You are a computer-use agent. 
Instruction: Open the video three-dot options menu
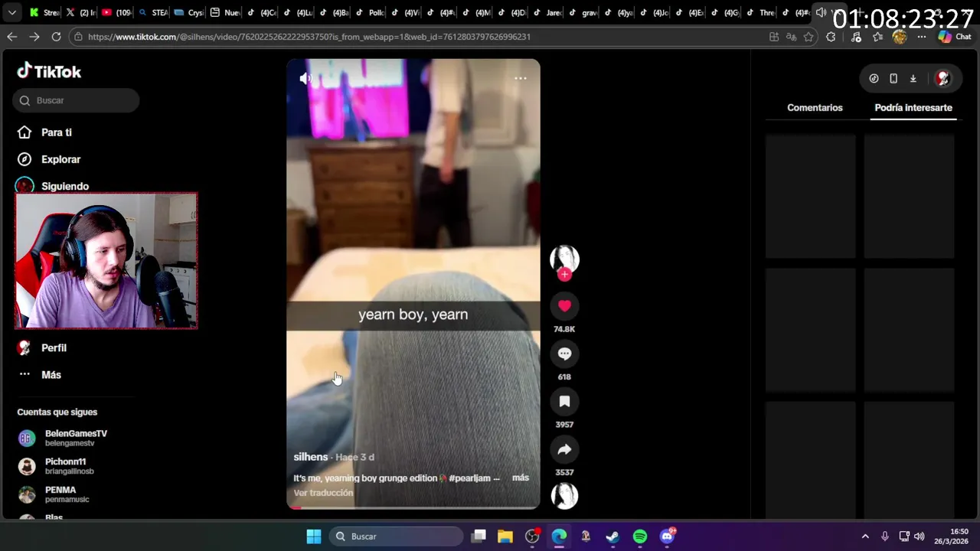click(x=520, y=78)
